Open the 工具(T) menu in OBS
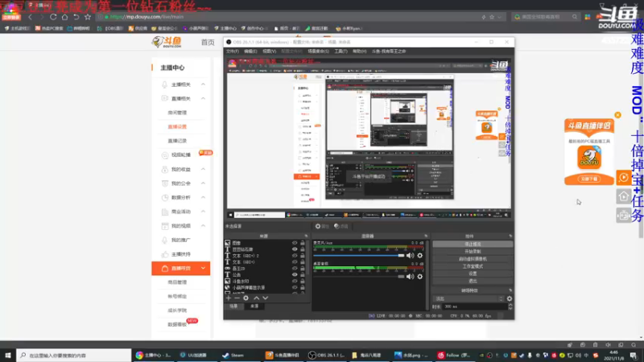 point(341,51)
